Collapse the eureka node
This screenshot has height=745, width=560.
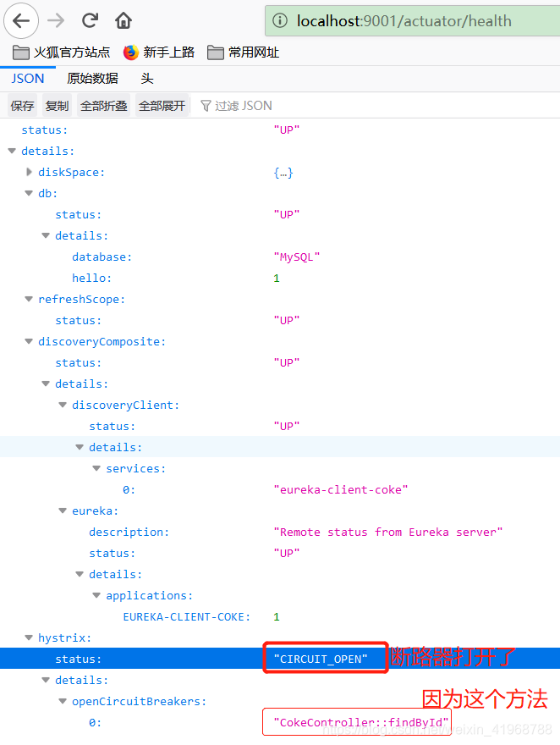pyautogui.click(x=63, y=510)
